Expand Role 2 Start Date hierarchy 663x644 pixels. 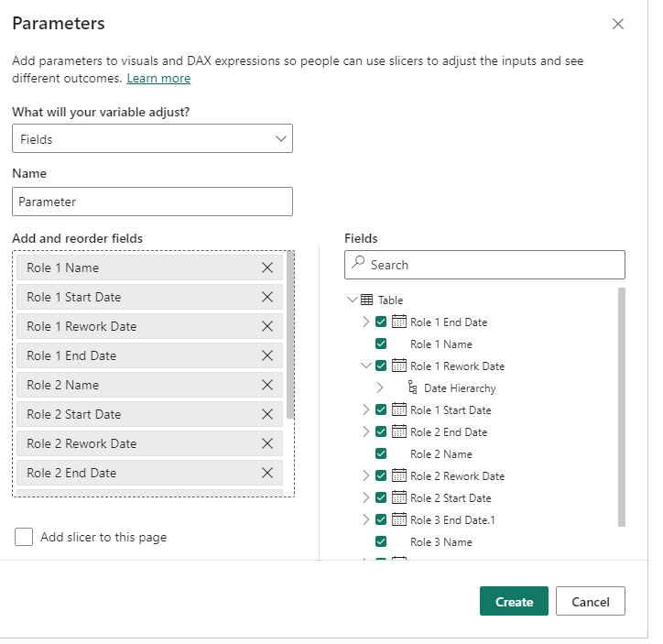pos(365,497)
